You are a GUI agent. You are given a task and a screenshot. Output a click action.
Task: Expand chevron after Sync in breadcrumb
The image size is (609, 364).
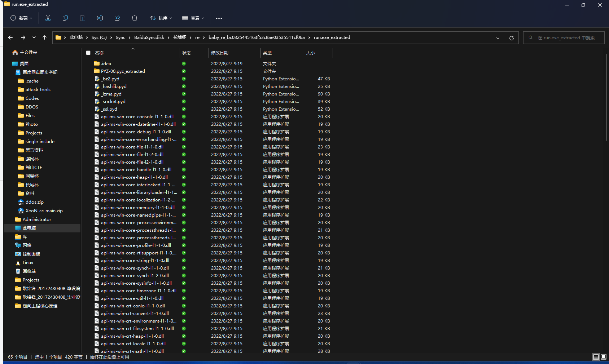tap(130, 37)
